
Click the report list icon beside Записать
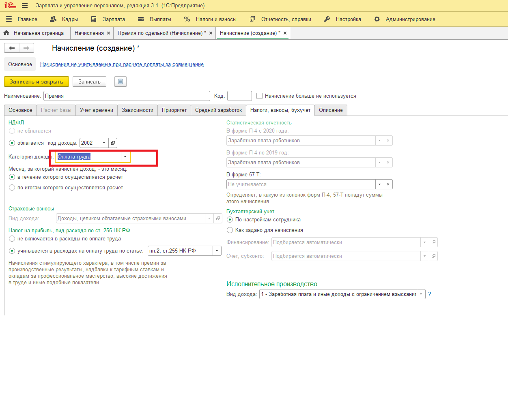(121, 82)
